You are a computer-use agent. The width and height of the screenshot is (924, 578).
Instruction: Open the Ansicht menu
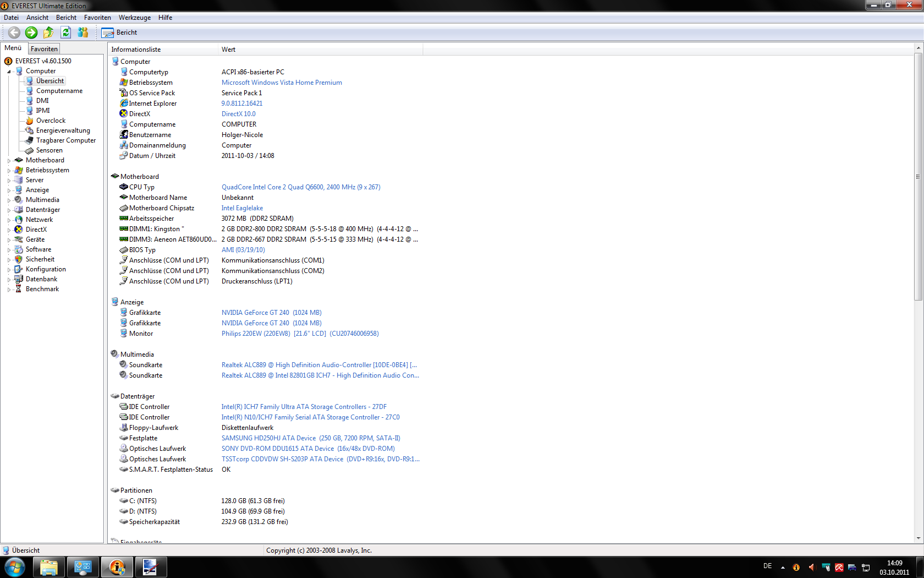pyautogui.click(x=37, y=18)
